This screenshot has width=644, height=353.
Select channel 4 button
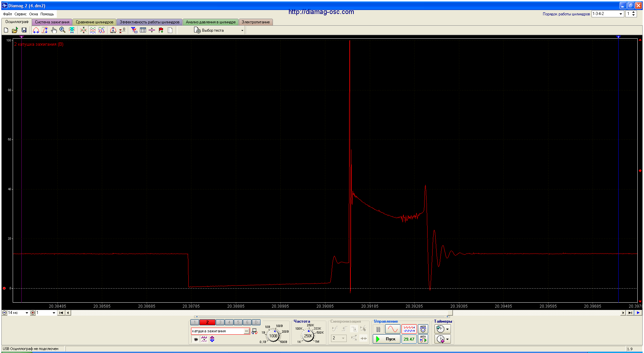click(229, 322)
